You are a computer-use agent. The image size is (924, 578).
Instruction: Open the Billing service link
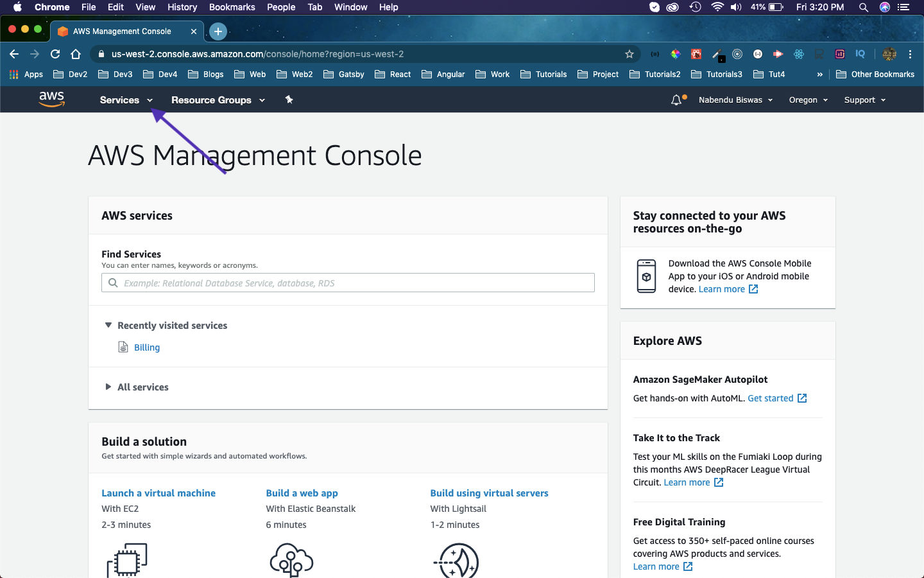click(x=147, y=347)
